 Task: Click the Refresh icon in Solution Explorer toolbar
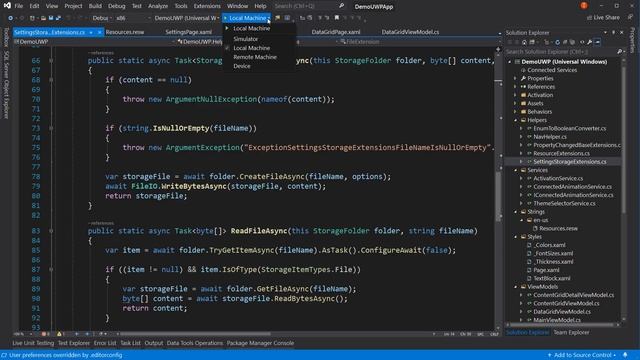point(558,42)
